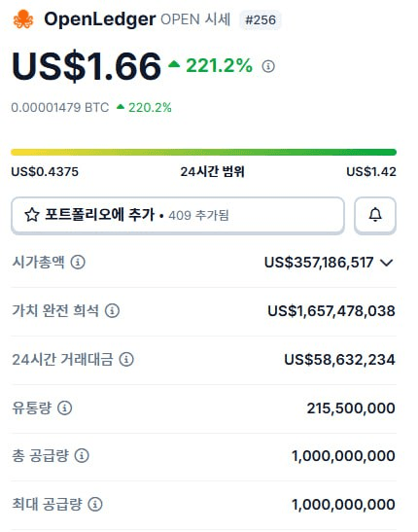Click the market cap value US$357,186,517
Image resolution: width=418 pixels, height=532 pixels.
pos(319,263)
